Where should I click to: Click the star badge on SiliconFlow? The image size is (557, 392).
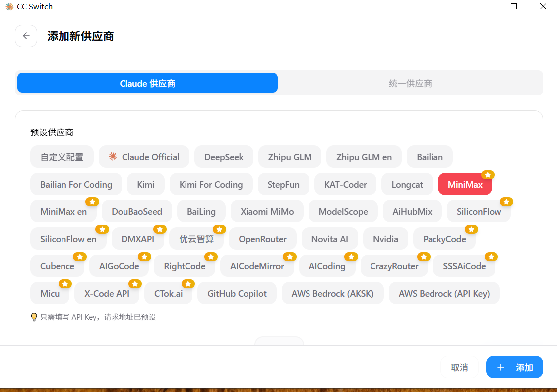(x=506, y=202)
